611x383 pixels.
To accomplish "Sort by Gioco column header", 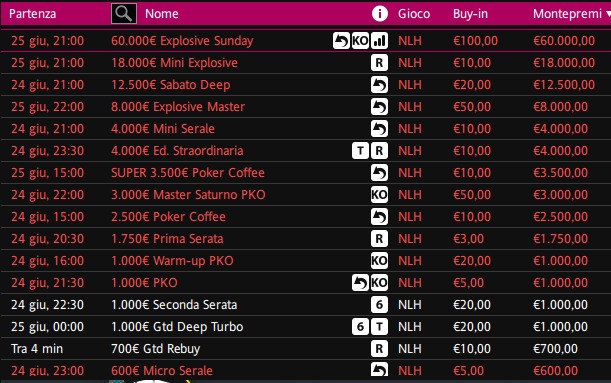I will pyautogui.click(x=414, y=14).
